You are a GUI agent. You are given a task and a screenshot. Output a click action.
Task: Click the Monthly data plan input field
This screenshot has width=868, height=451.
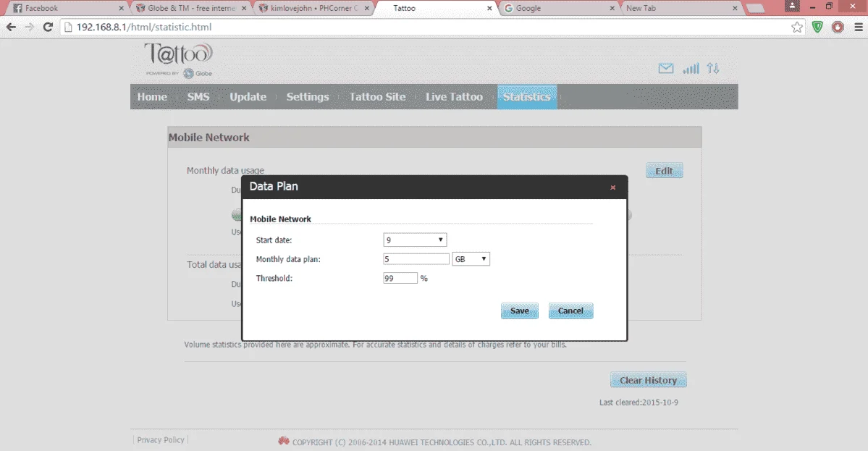coord(416,259)
